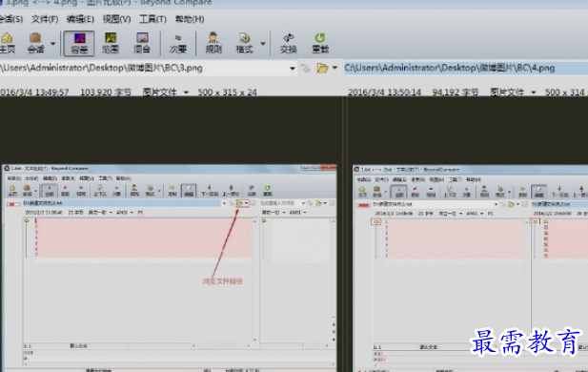
Task: Switch to 范围 range view mode
Action: pos(111,43)
